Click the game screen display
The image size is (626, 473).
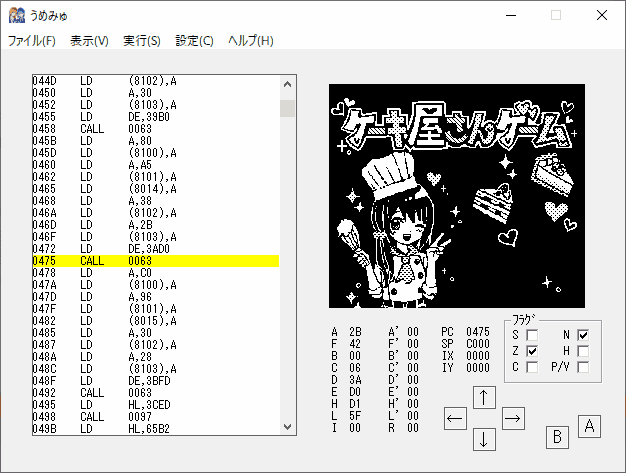point(457,196)
